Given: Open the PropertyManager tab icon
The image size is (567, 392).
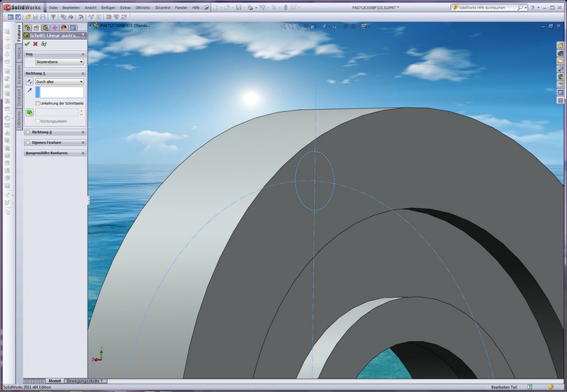Looking at the screenshot, I should click(36, 28).
